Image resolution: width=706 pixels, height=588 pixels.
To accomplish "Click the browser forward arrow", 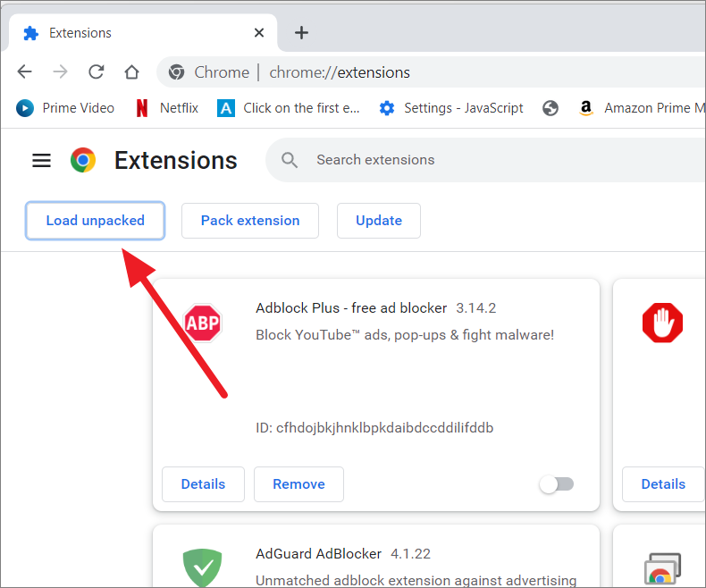I will pyautogui.click(x=60, y=72).
